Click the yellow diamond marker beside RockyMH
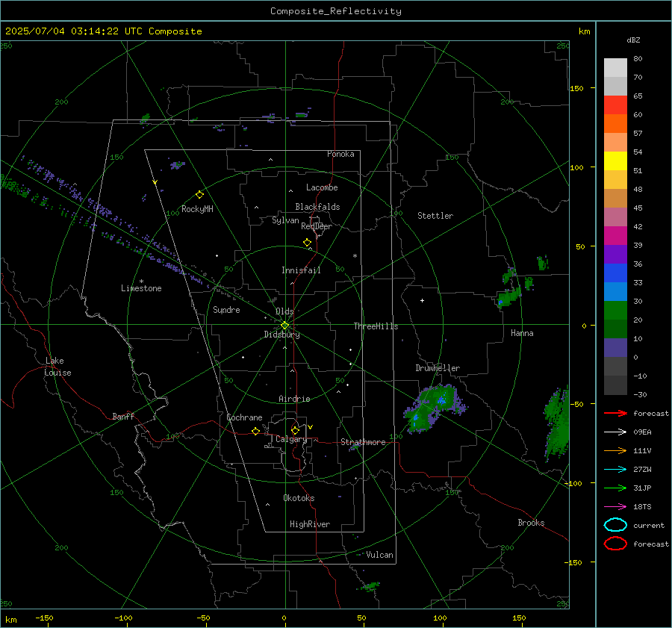The height and width of the screenshot is (628, 672). tap(199, 195)
